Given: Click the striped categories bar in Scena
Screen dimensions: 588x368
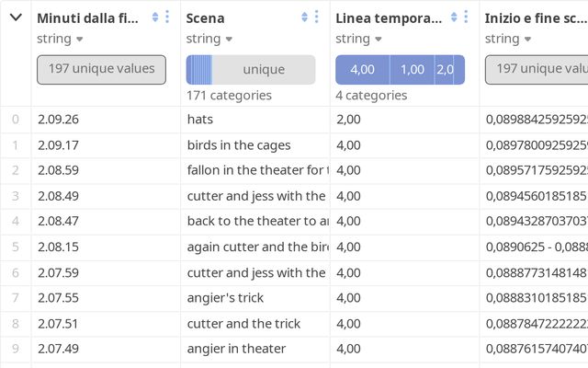Looking at the screenshot, I should (x=199, y=69).
